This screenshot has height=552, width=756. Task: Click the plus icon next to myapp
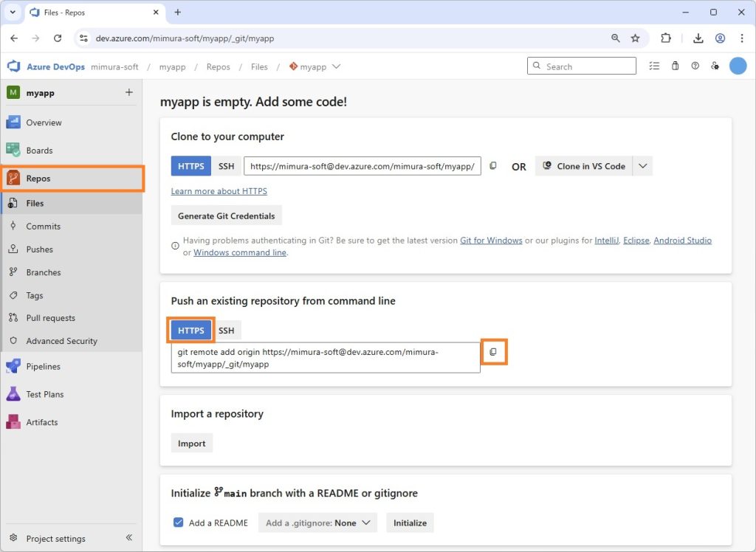pyautogui.click(x=128, y=92)
